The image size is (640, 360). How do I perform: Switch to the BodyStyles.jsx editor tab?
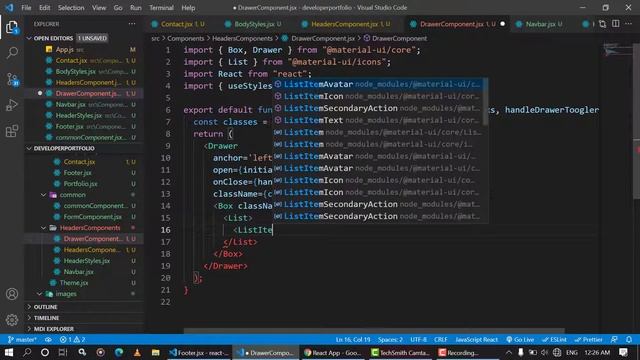pyautogui.click(x=257, y=24)
